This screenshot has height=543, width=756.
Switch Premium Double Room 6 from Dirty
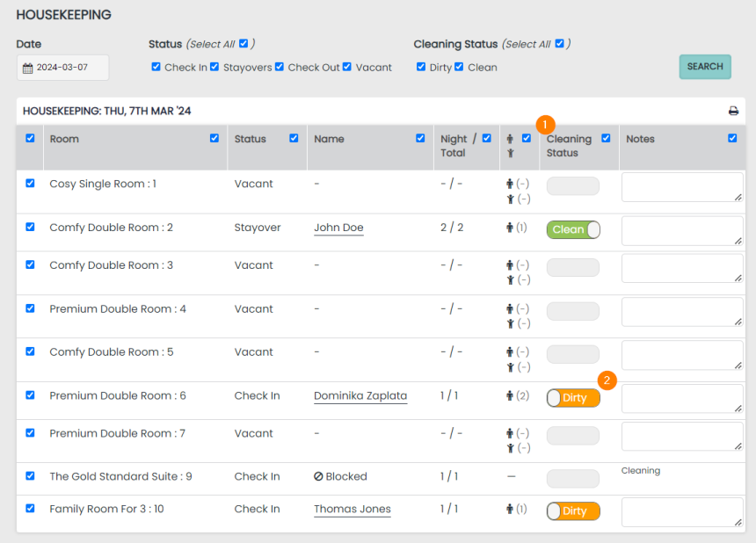(x=573, y=398)
